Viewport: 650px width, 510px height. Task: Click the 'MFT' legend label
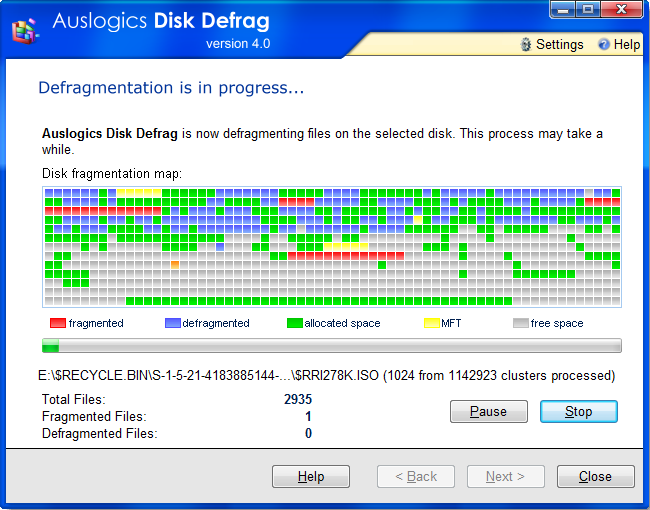pyautogui.click(x=451, y=323)
